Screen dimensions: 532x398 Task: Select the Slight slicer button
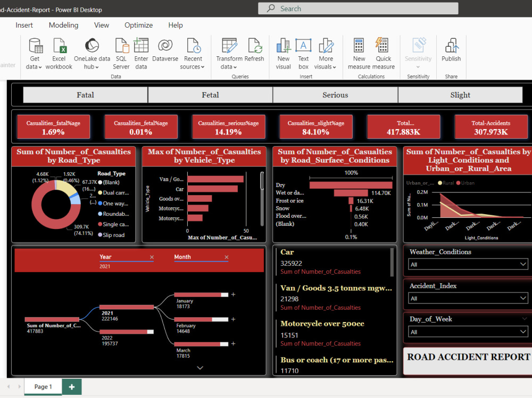coord(460,95)
